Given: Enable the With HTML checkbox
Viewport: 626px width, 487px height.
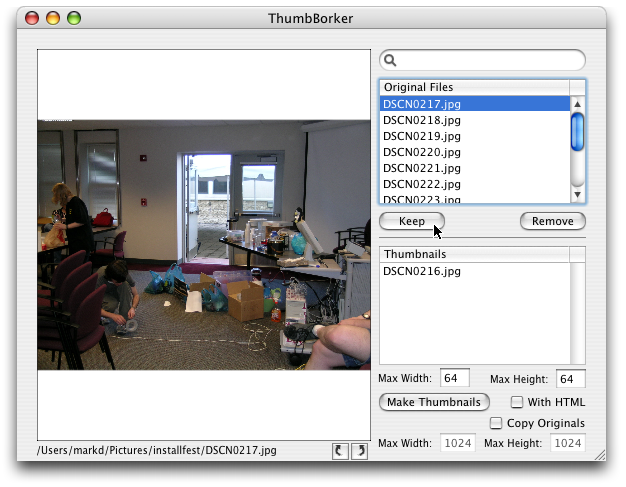Looking at the screenshot, I should click(517, 402).
